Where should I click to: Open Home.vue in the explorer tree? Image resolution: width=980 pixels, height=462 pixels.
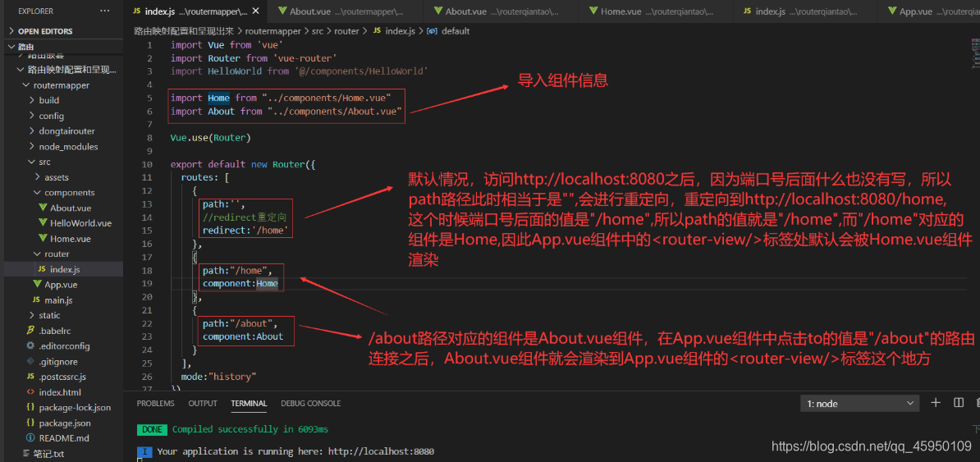(x=70, y=238)
